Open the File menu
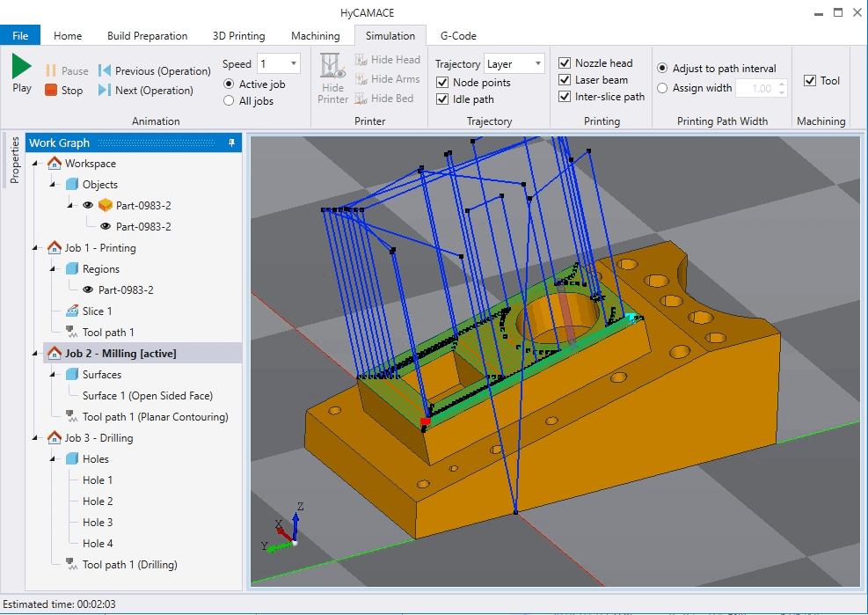 click(x=20, y=35)
